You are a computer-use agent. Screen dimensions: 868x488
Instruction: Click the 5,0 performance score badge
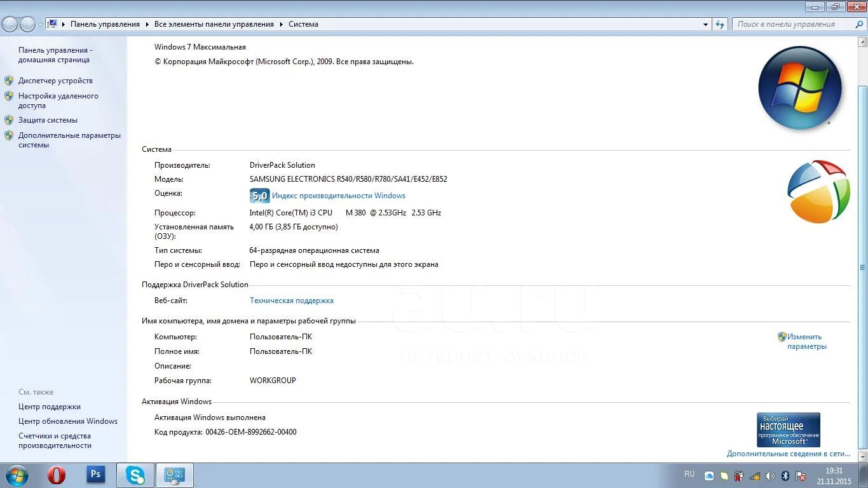click(259, 196)
